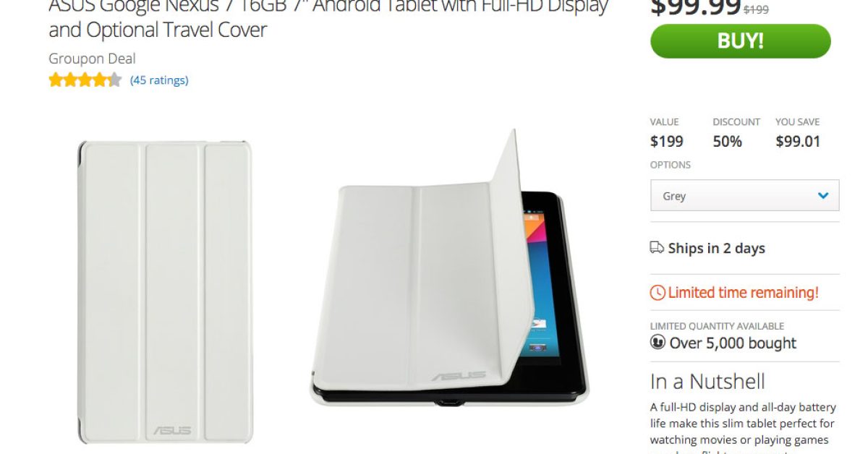Click the people icon next to Over 5,000 bought
Viewport: 868px width, 454px height.
[658, 343]
